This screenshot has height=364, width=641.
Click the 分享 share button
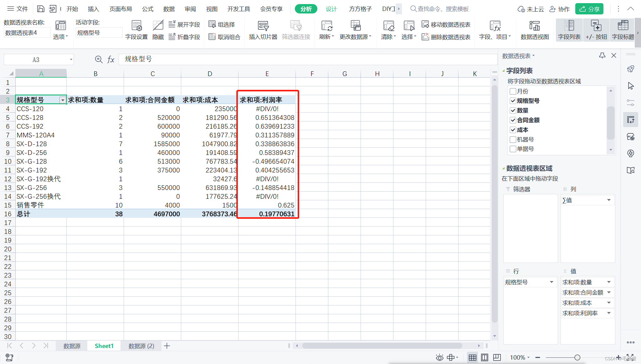589,9
